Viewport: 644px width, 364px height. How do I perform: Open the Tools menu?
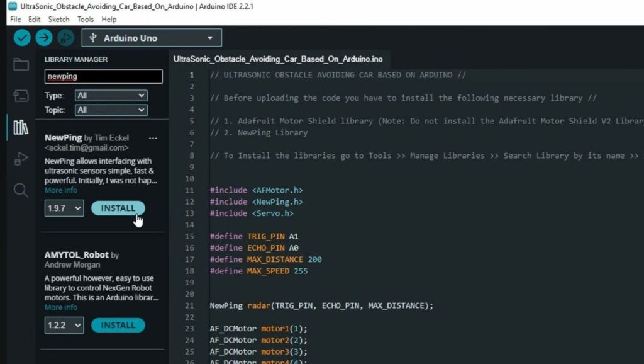[x=86, y=20]
